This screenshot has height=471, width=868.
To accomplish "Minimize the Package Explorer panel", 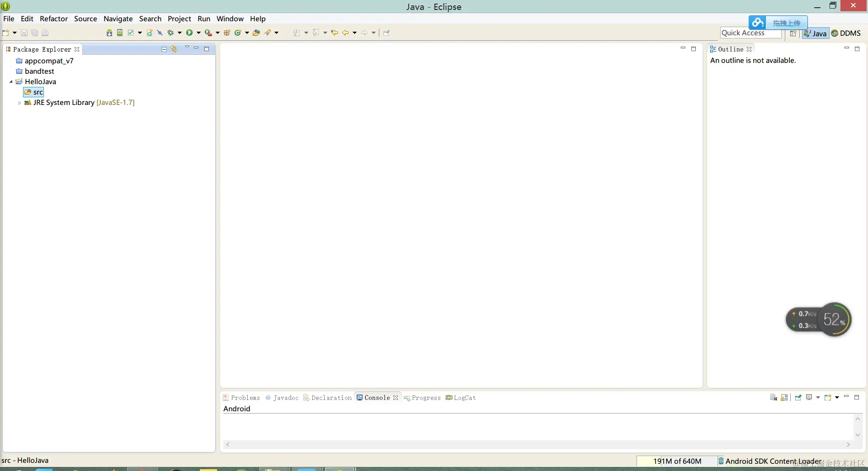I will pos(196,48).
